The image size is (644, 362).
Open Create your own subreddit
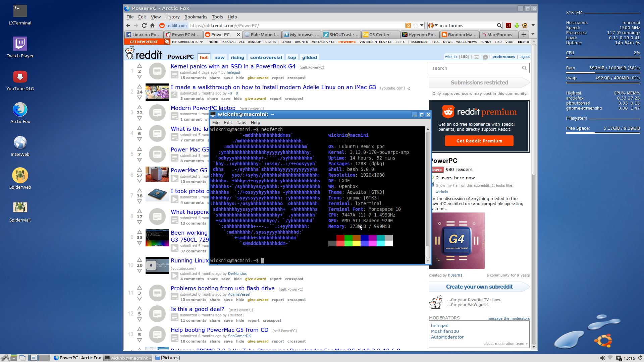tap(479, 287)
